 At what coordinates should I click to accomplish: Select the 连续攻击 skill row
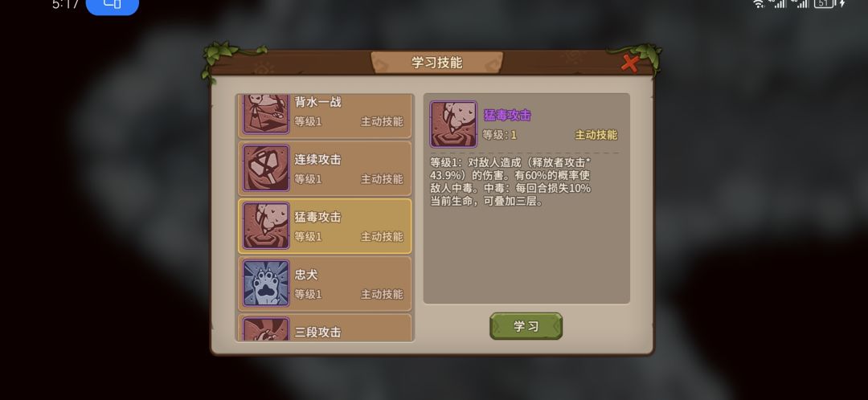coord(325,168)
